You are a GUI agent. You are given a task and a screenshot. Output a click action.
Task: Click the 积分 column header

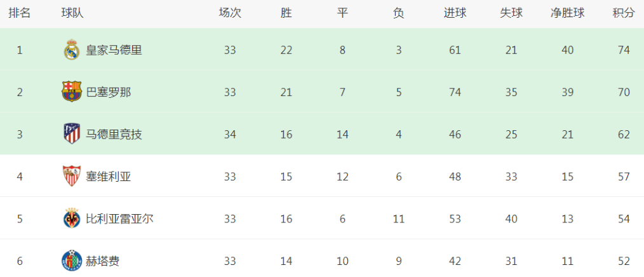(624, 13)
